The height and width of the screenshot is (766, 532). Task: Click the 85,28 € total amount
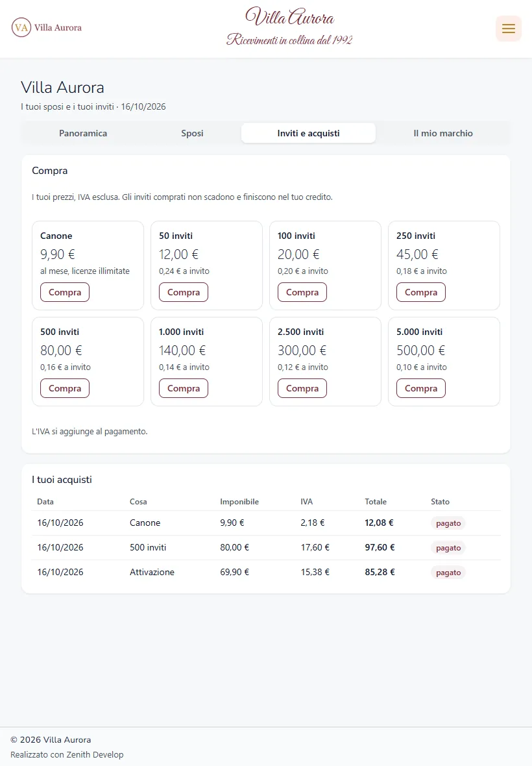pos(380,572)
